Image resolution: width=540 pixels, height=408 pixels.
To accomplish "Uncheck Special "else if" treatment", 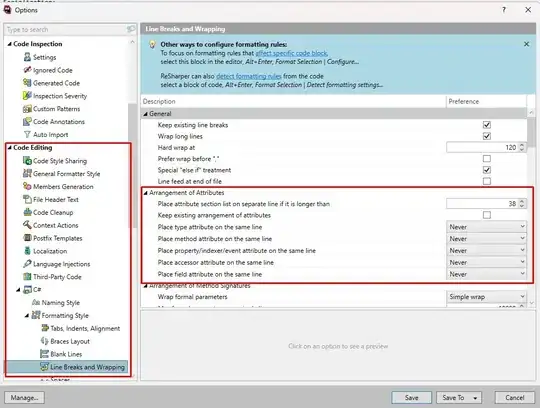I will coord(487,170).
